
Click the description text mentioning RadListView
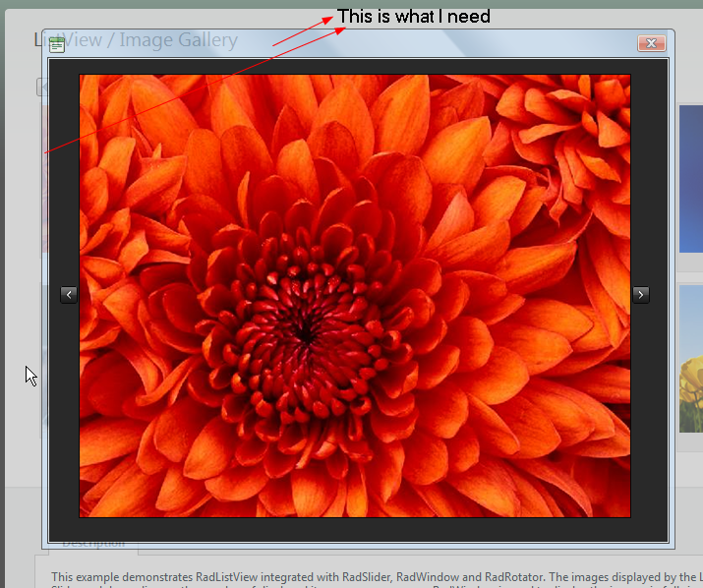(x=377, y=576)
